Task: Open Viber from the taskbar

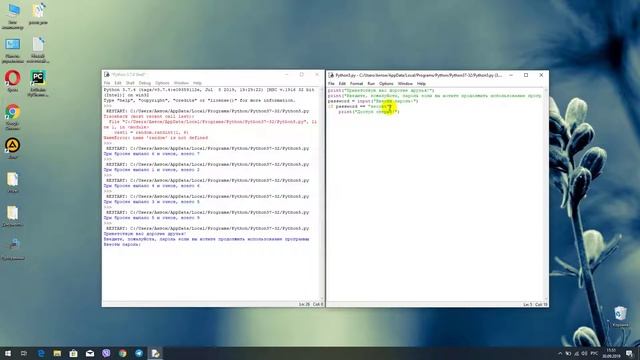Action: coord(106,353)
